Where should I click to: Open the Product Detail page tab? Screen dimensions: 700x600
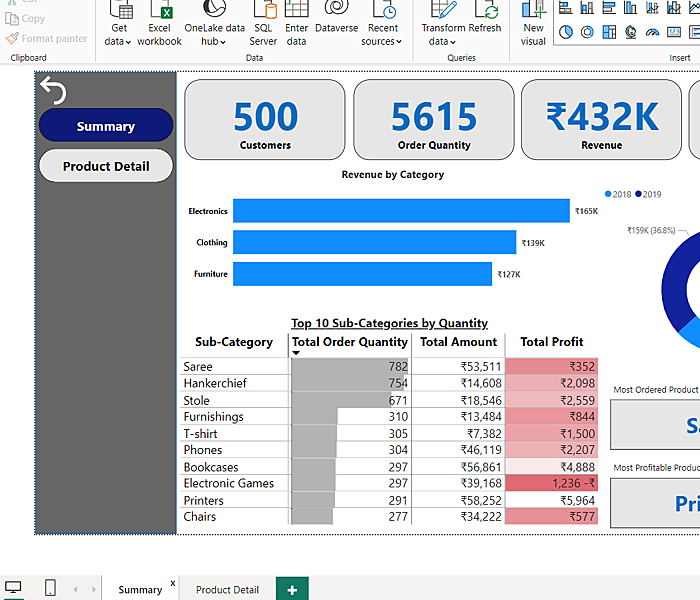point(227,589)
